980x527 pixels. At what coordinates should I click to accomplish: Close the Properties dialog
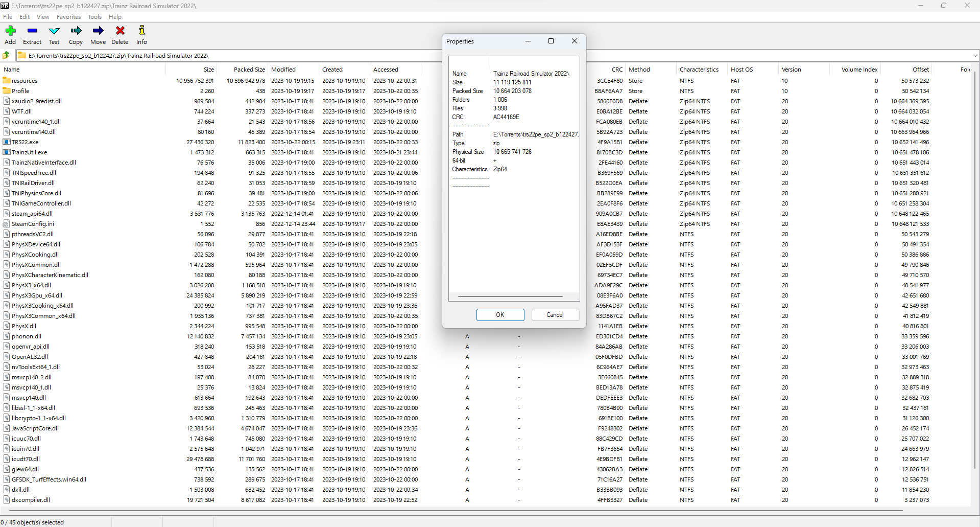[x=574, y=41]
